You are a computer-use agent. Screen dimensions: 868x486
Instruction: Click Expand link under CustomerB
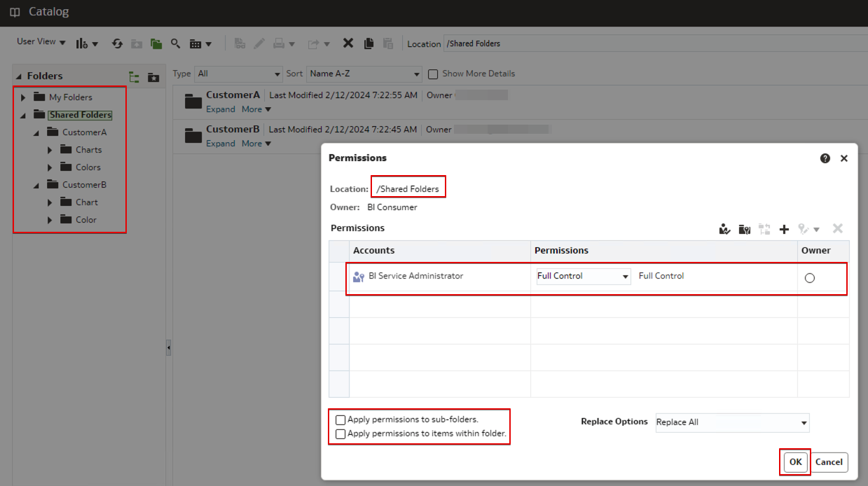pyautogui.click(x=221, y=144)
